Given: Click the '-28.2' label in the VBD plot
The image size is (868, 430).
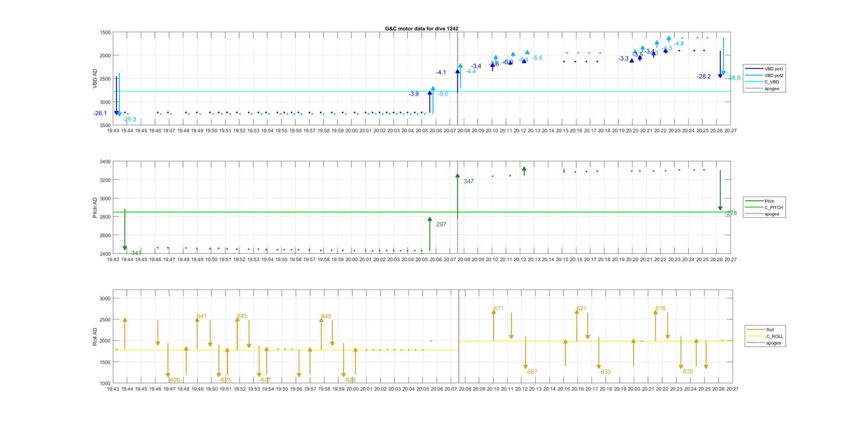Looking at the screenshot, I should (704, 76).
